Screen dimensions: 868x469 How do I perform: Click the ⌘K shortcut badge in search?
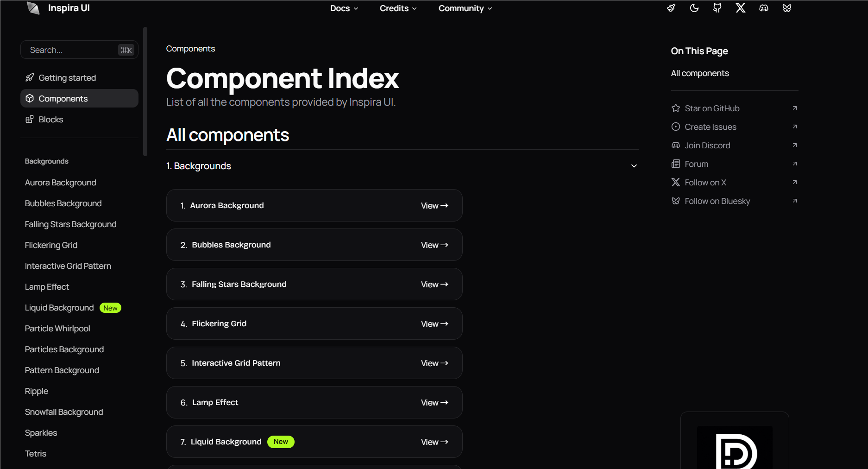click(x=126, y=50)
